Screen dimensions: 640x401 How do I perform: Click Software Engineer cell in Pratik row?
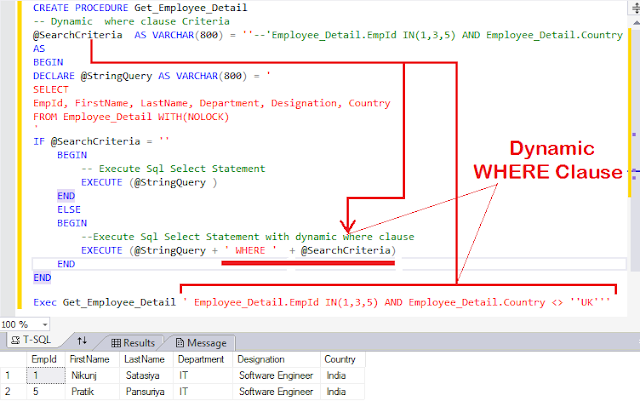[276, 392]
